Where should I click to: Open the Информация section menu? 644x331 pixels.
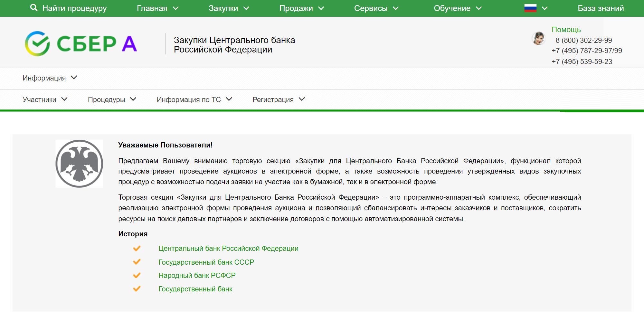pos(44,78)
